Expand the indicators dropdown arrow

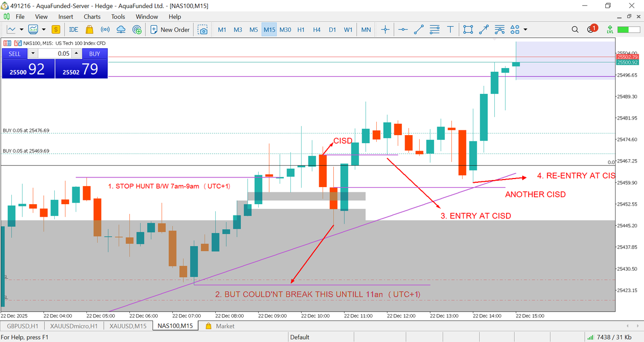[x=43, y=29]
